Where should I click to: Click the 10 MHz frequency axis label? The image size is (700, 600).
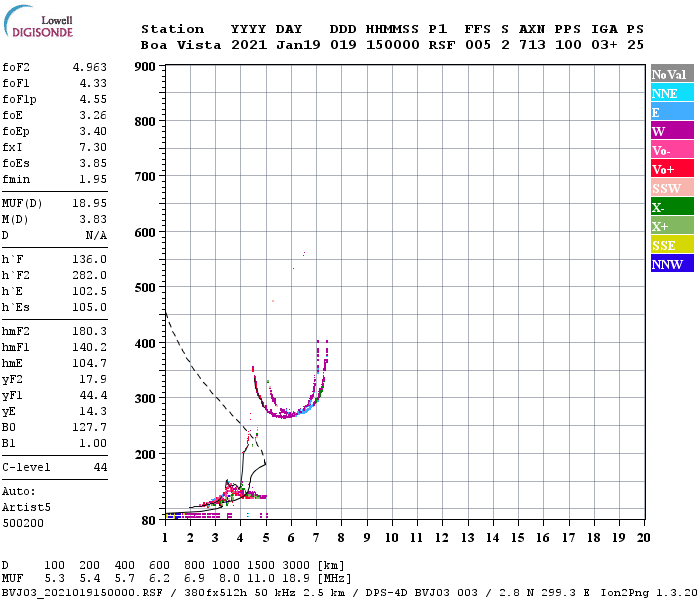point(392,538)
